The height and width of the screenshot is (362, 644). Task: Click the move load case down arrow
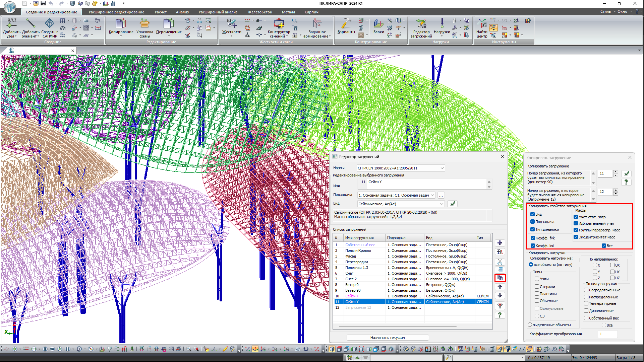tap(500, 296)
